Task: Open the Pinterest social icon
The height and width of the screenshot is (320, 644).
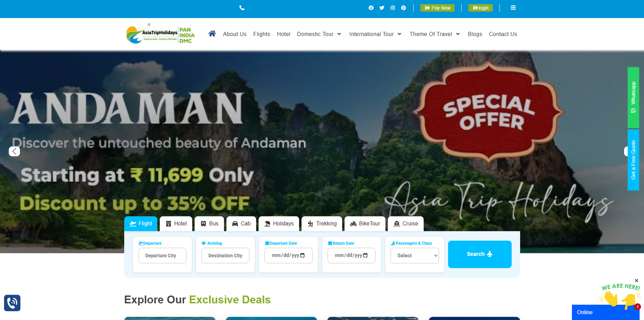Action: (403, 8)
